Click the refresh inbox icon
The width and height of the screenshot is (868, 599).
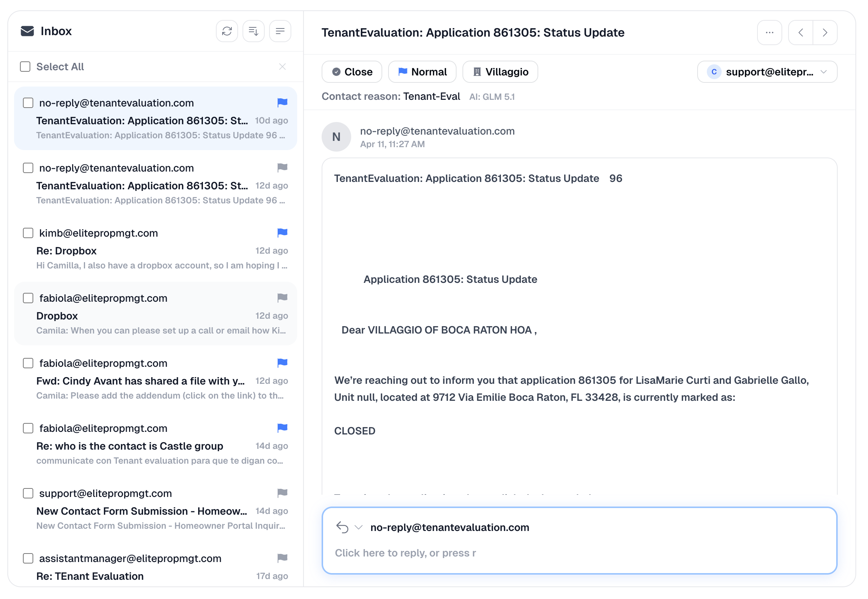click(227, 31)
